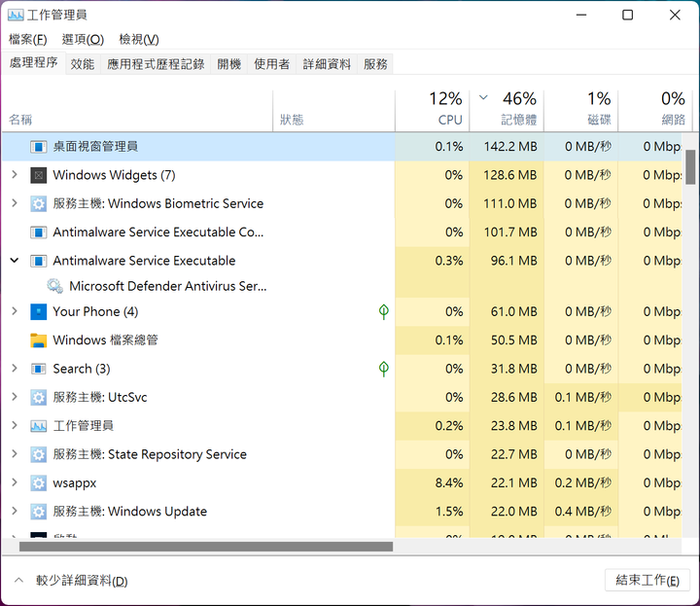Expand 服務主機: UtcSvc row
Screen dimensions: 700x606
pos(15,397)
